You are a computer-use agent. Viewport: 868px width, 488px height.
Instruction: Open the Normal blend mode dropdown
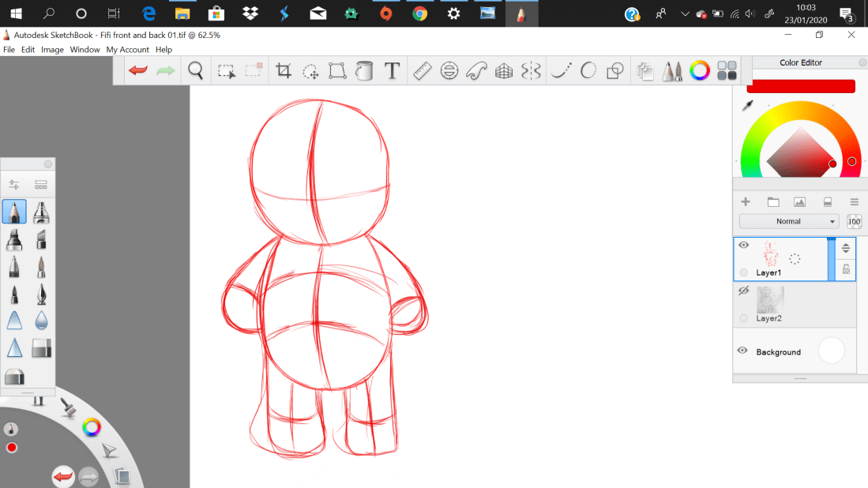click(x=789, y=222)
